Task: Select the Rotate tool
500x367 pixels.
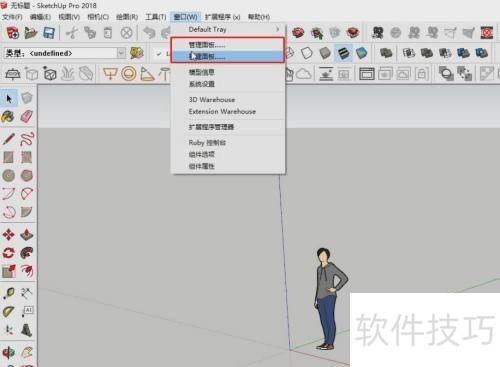Action: pyautogui.click(x=9, y=253)
